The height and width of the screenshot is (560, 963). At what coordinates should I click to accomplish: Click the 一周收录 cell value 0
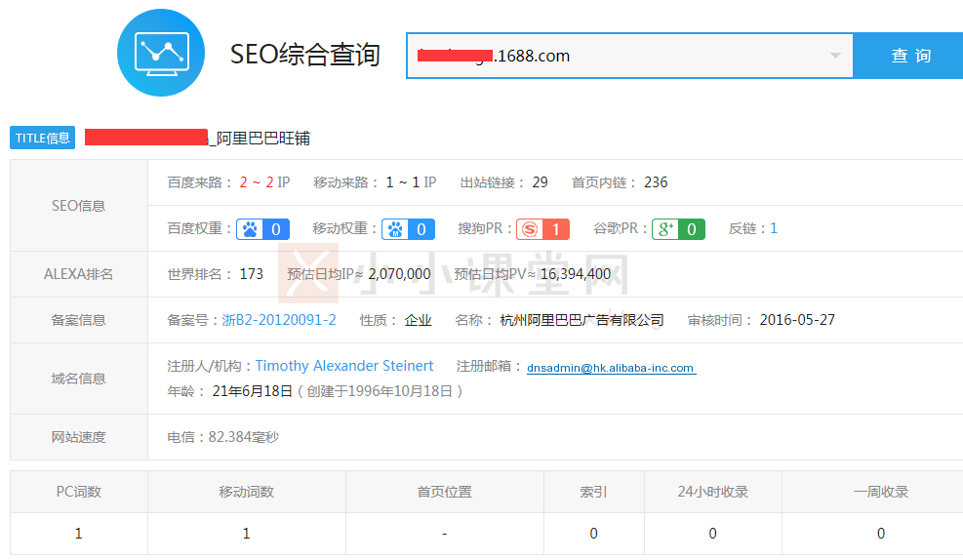click(x=881, y=534)
